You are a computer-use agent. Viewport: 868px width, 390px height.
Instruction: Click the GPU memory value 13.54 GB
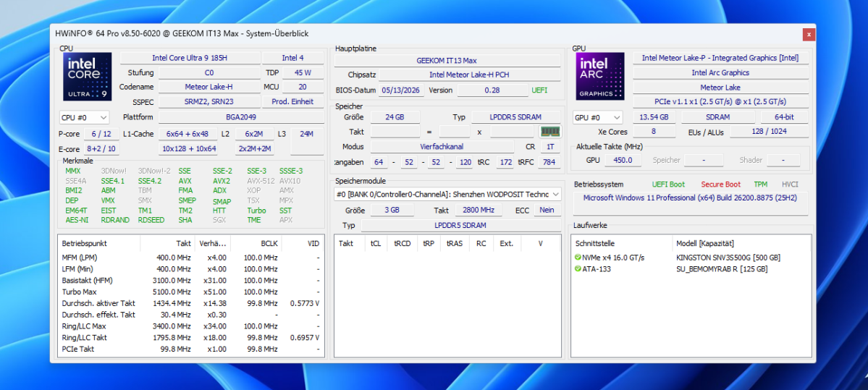click(x=654, y=117)
